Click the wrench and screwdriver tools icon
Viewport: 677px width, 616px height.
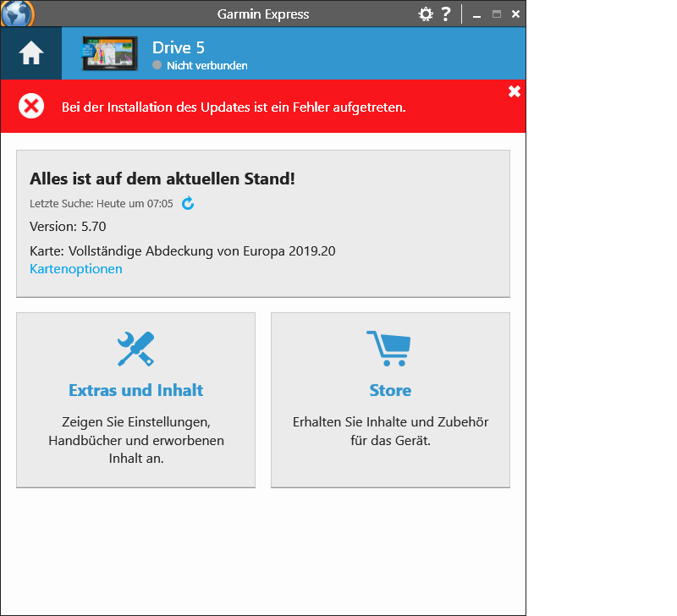click(136, 349)
